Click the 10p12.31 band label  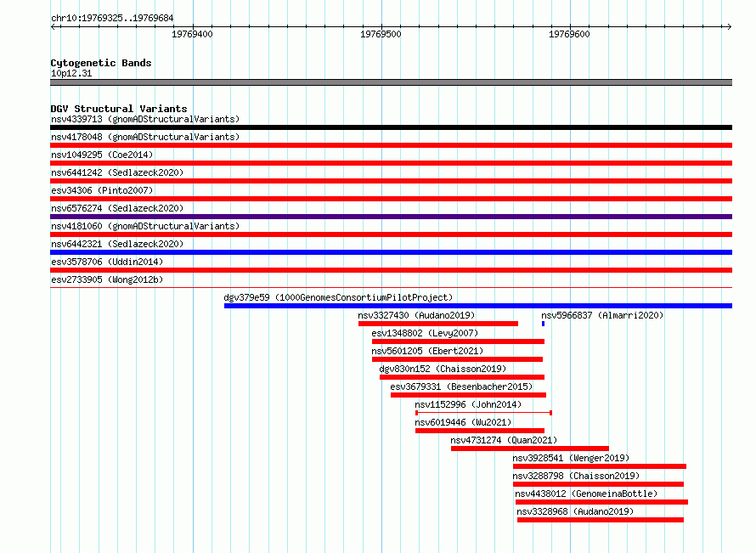pos(71,73)
